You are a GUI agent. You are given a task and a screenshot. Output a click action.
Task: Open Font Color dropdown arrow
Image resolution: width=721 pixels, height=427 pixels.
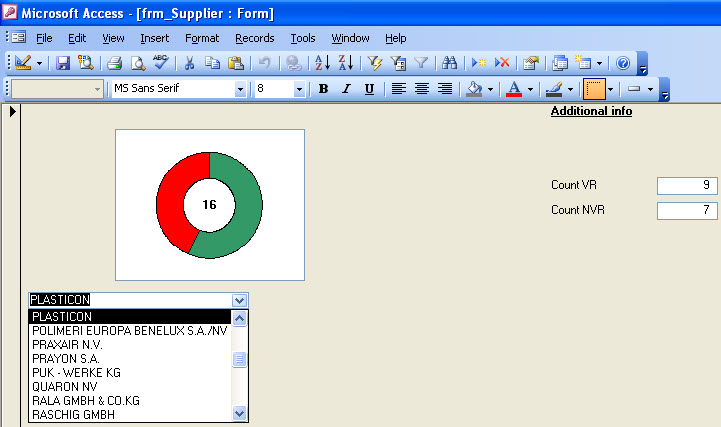pyautogui.click(x=530, y=89)
